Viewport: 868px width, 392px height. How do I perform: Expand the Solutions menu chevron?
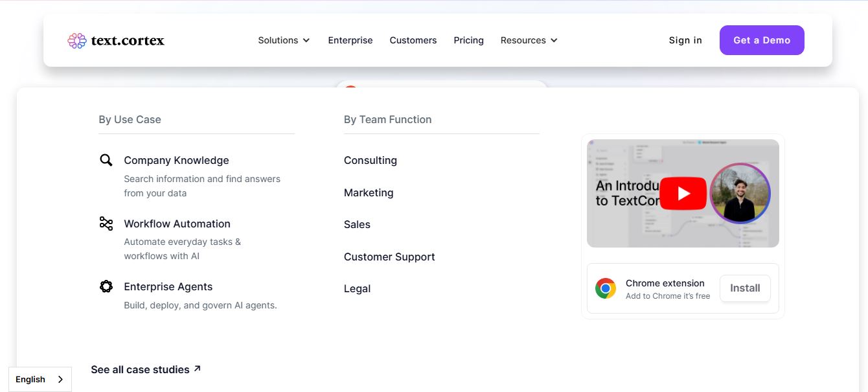click(306, 40)
